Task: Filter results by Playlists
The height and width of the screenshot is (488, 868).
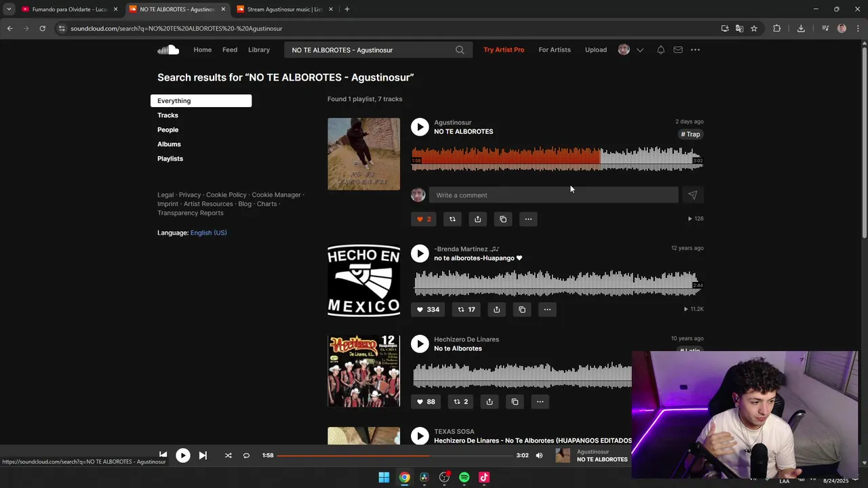Action: click(x=170, y=159)
